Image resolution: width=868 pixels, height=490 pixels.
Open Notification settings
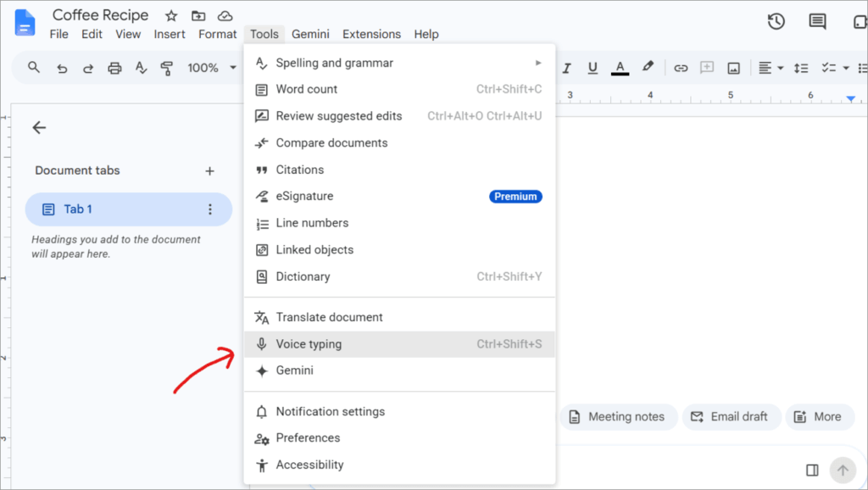coord(399,412)
